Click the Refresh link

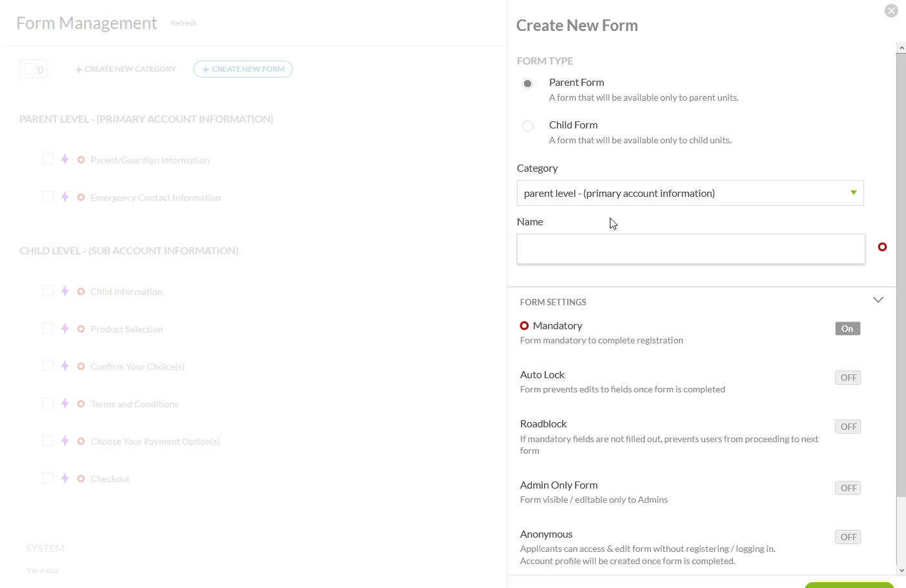[184, 23]
